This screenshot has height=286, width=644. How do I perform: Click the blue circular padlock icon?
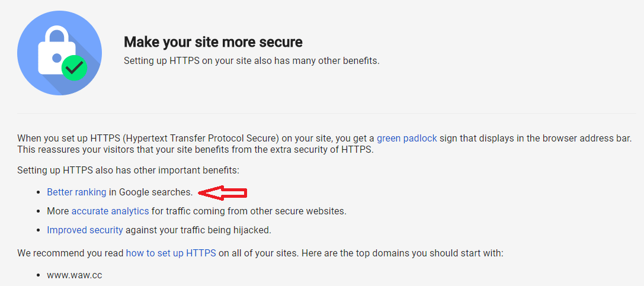pos(60,53)
